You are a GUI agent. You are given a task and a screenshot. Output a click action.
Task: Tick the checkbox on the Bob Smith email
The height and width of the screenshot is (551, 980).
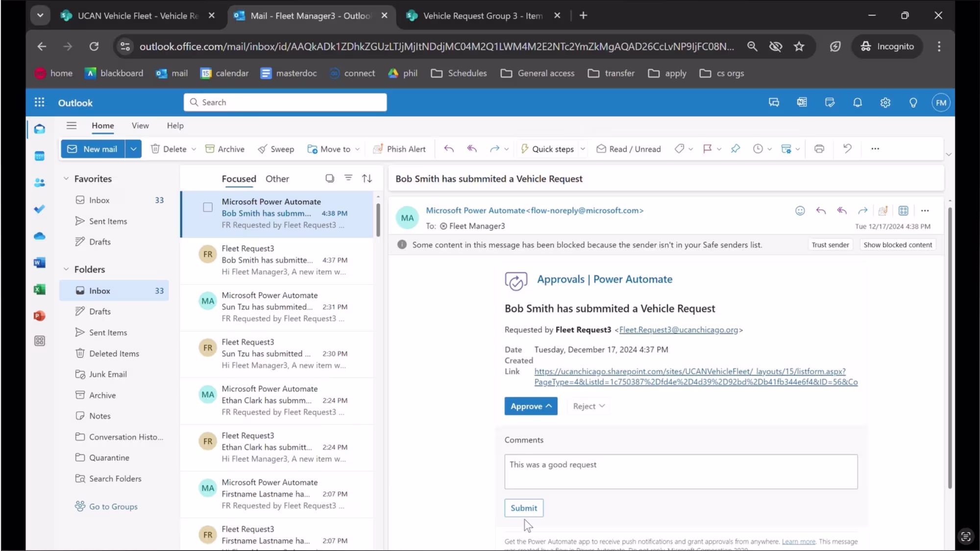point(208,207)
